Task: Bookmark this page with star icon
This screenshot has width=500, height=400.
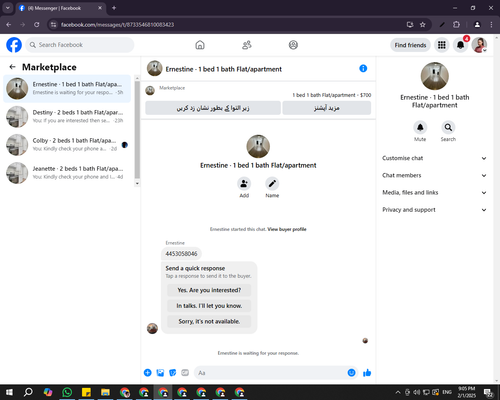Action: coord(423,25)
